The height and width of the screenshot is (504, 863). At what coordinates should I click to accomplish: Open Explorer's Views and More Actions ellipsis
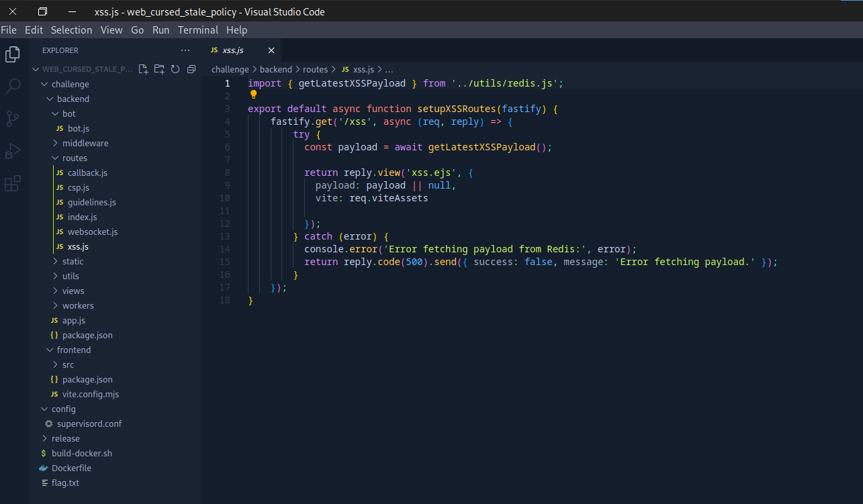[x=185, y=50]
